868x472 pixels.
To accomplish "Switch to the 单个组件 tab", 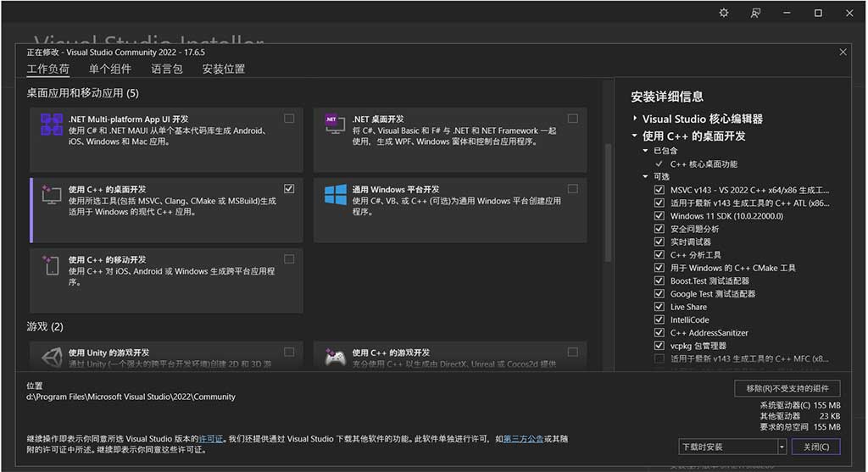I will [x=110, y=69].
